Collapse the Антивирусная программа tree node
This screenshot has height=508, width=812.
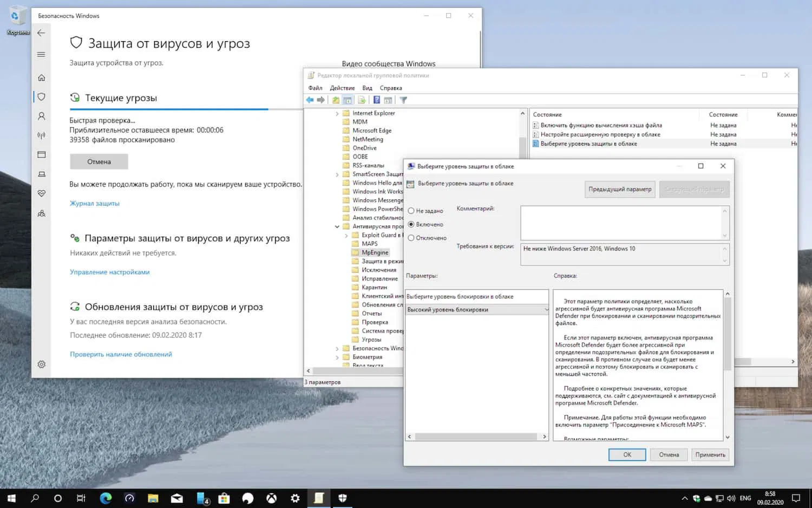tap(337, 226)
